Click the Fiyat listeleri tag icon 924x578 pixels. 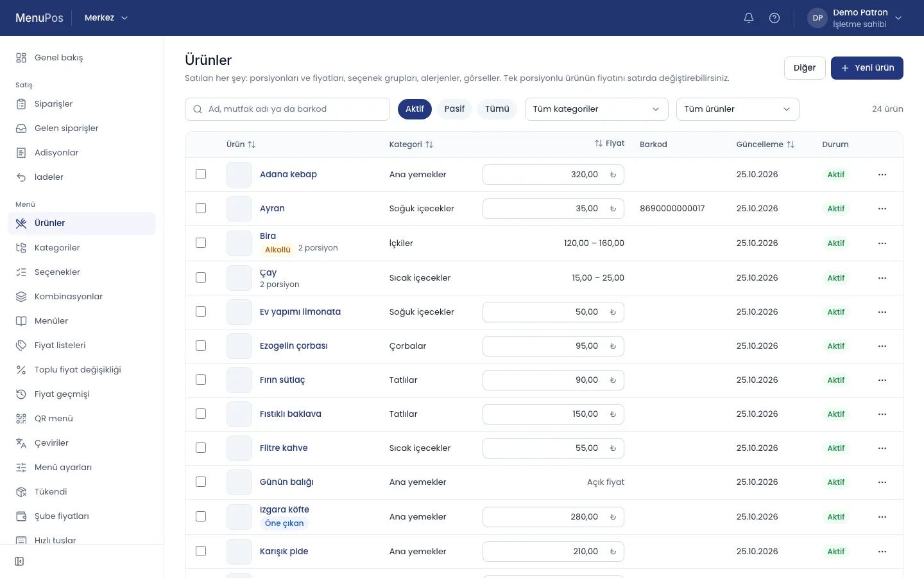[21, 346]
